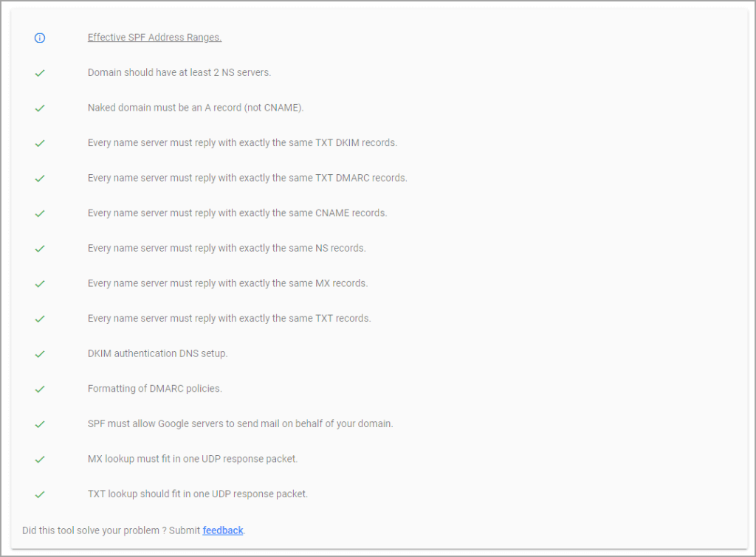The height and width of the screenshot is (557, 756).
Task: Expand the DKIM authentication DNS setup row
Action: point(157,353)
